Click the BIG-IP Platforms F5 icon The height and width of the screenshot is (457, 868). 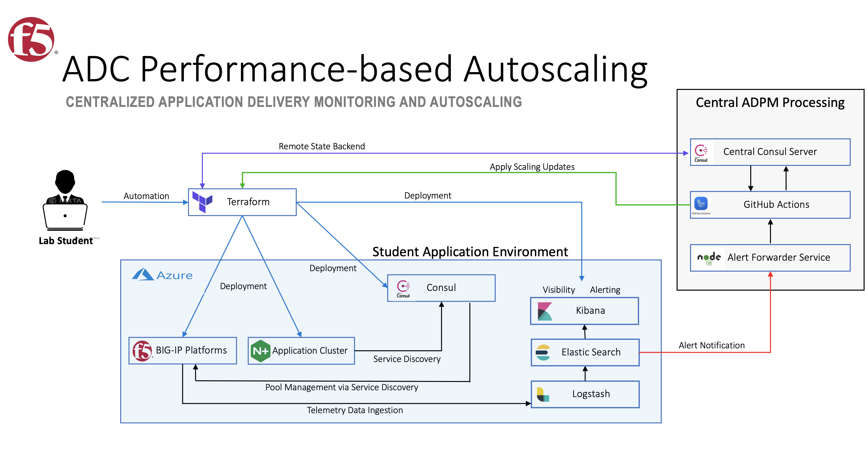(142, 351)
